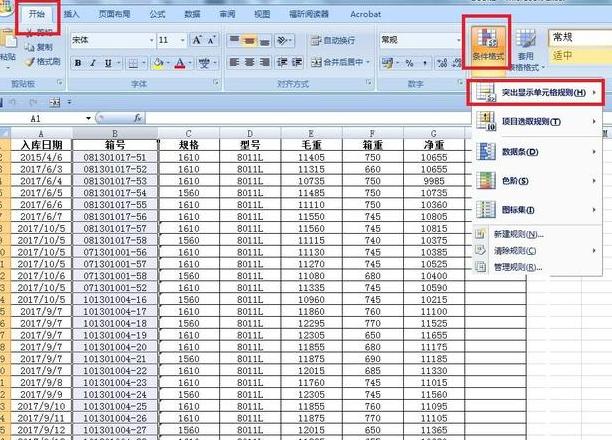Open the 合并后居中 dropdown arrow
This screenshot has height=440, width=612.
tap(368, 62)
